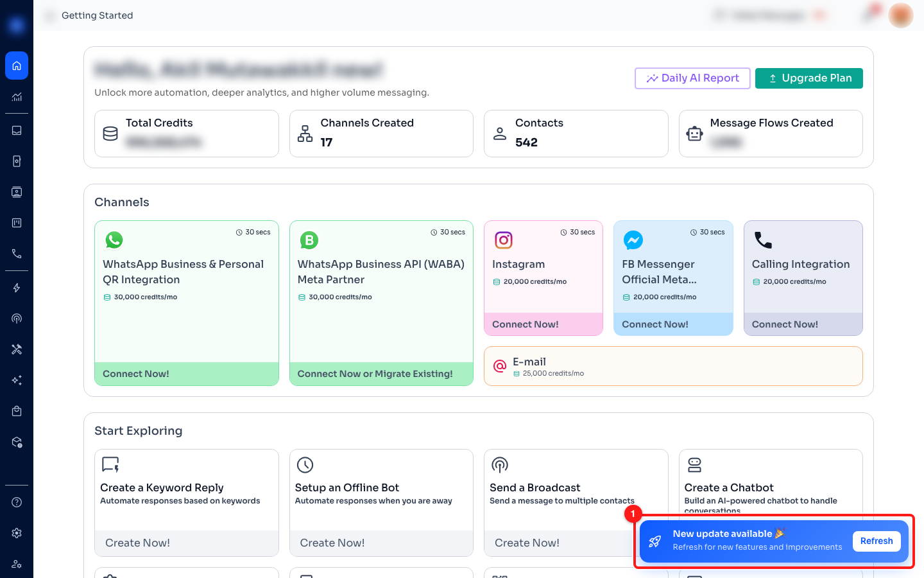Viewport: 924px width, 578px height.
Task: Open the Total Credits stat card
Action: coord(187,134)
